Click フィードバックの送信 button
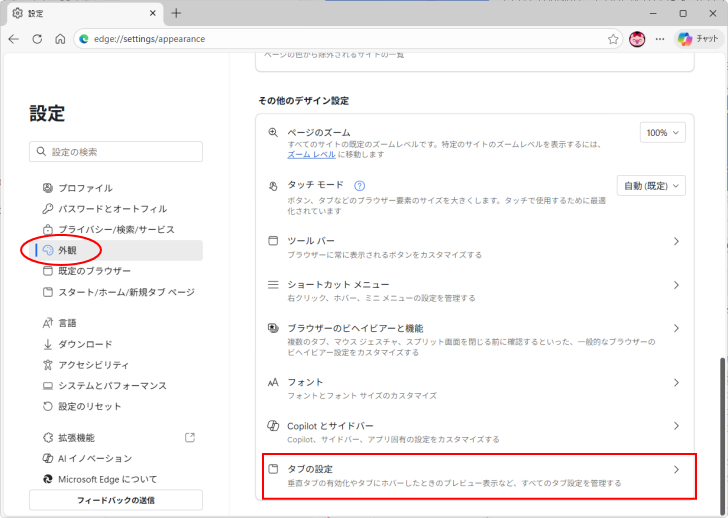This screenshot has width=728, height=518. click(116, 500)
